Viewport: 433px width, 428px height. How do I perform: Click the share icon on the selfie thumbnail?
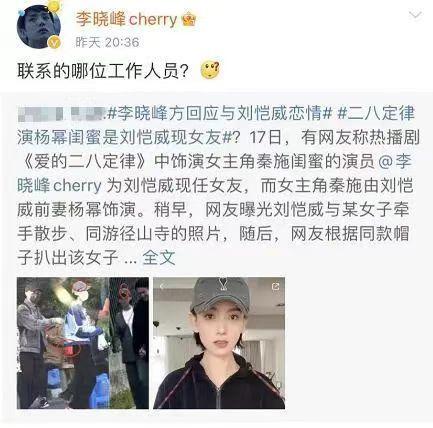pyautogui.click(x=275, y=286)
